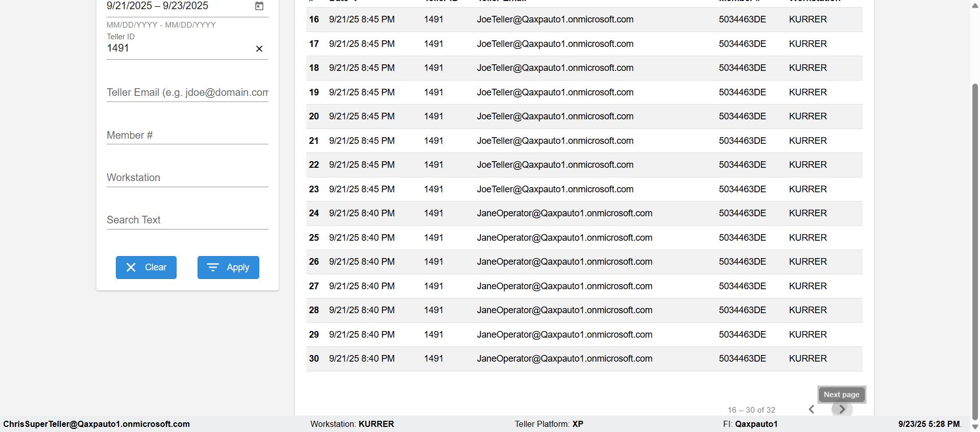This screenshot has height=432, width=980.
Task: Clear the Teller ID field value
Action: [259, 49]
